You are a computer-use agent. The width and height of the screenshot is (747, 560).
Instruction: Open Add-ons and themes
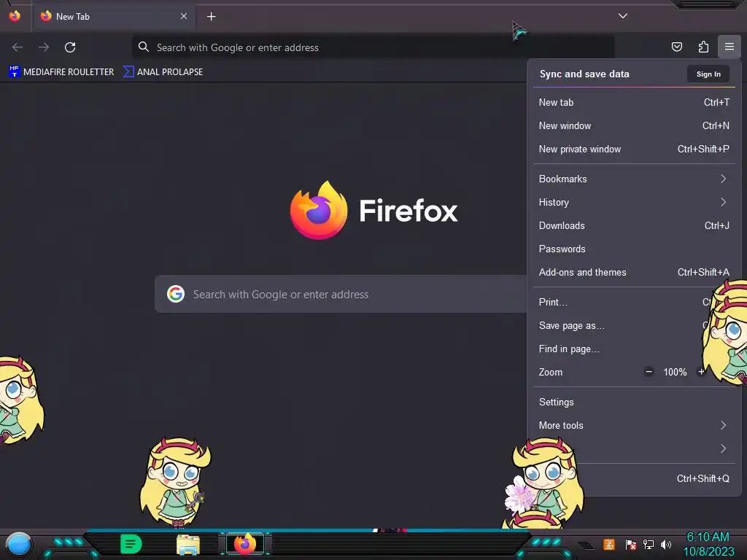click(x=634, y=273)
